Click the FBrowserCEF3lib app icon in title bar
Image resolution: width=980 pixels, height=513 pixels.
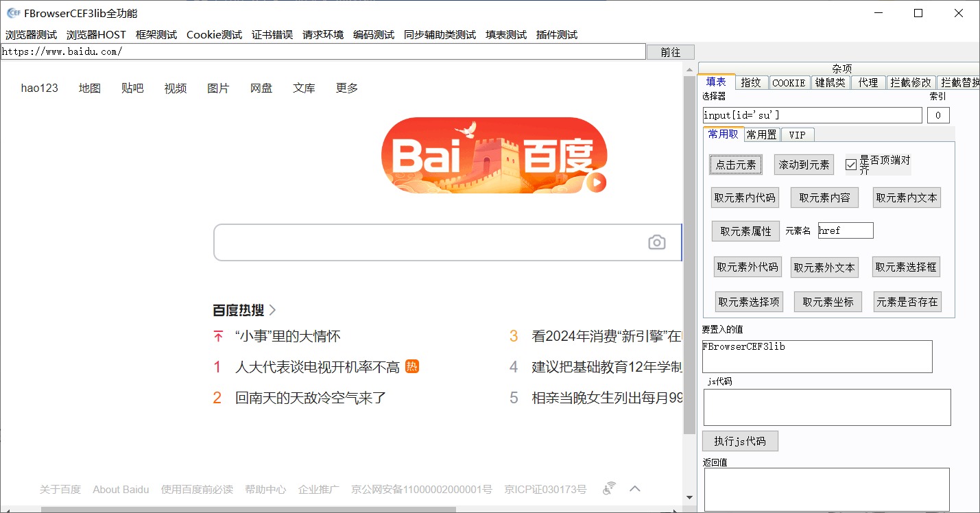point(13,13)
